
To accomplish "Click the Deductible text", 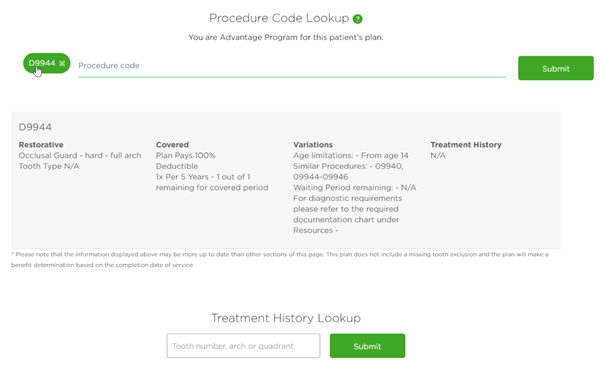I will pos(177,166).
